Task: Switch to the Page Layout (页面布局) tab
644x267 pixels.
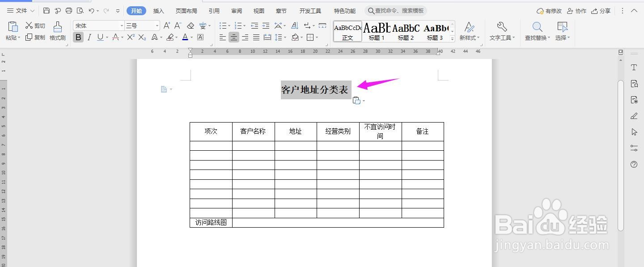Action: 186,11
